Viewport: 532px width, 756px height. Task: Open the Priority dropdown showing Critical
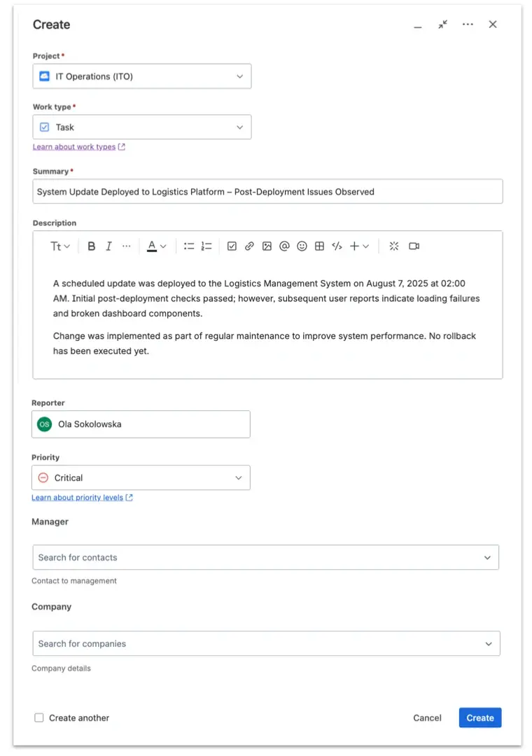[x=141, y=477]
